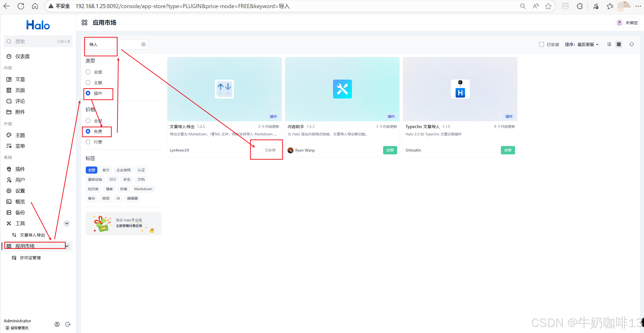Screen dimensions: 644x333
Task: Collapse the Tools (工具) sidebar section
Action: tap(67, 223)
